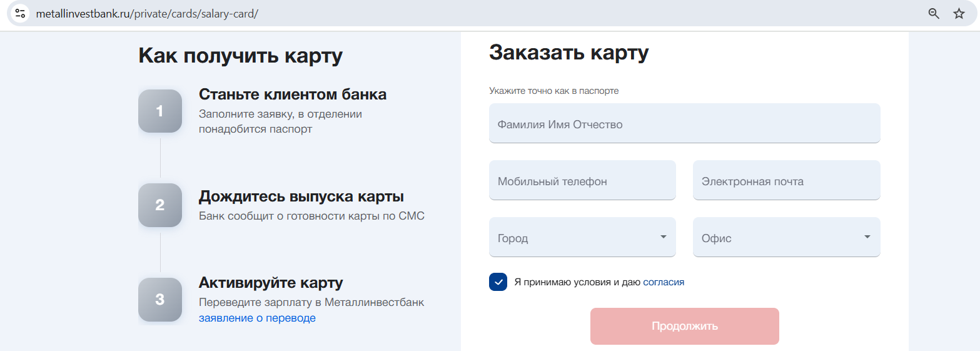Focus the Фамилия Имя Отчество field
Image resolution: width=980 pixels, height=351 pixels.
(x=684, y=124)
